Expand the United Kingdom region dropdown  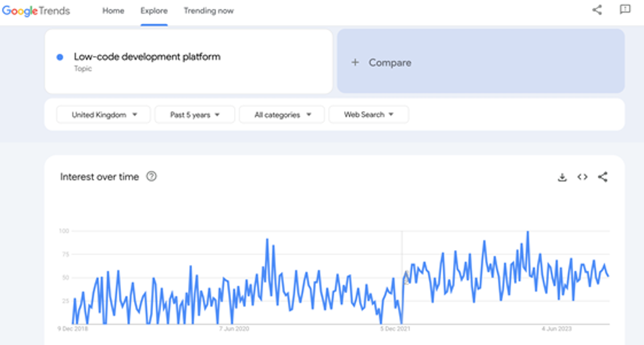pyautogui.click(x=104, y=114)
